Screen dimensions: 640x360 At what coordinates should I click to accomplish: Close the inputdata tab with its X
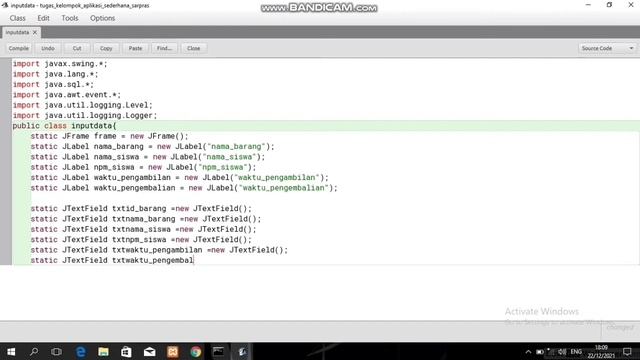(35, 32)
